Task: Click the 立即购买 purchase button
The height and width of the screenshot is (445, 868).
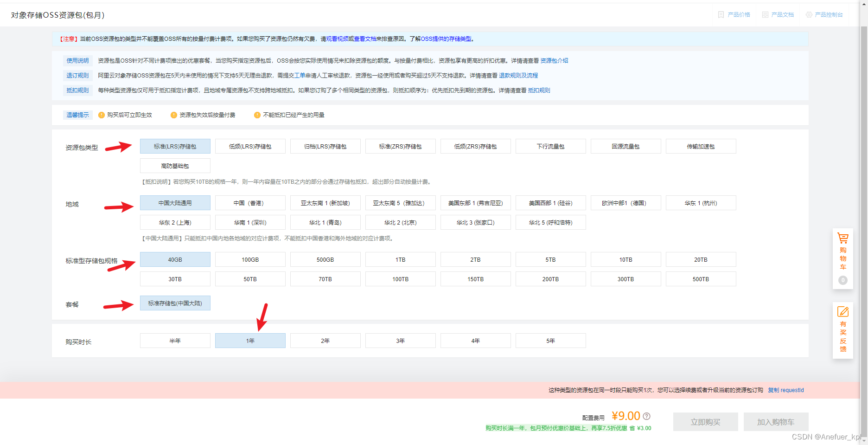Action: (705, 421)
